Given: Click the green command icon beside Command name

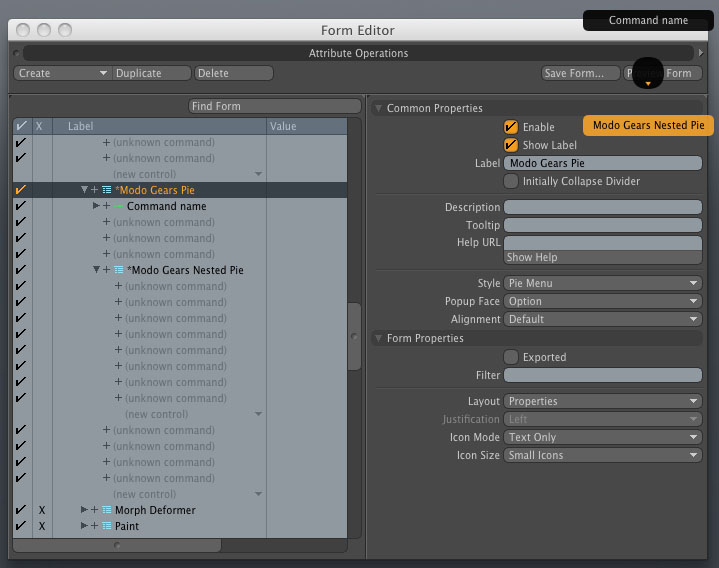Looking at the screenshot, I should (x=118, y=206).
